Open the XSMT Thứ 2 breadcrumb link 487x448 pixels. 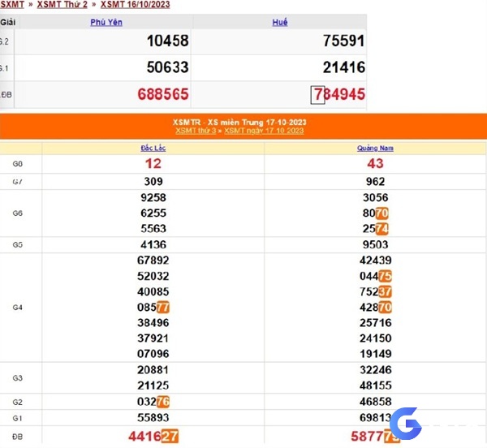(x=62, y=4)
